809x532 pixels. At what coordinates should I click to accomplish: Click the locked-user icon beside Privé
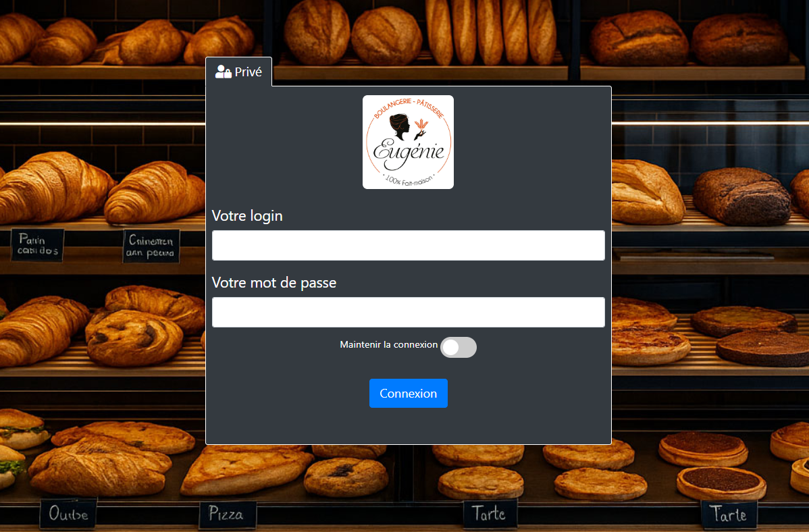click(223, 72)
